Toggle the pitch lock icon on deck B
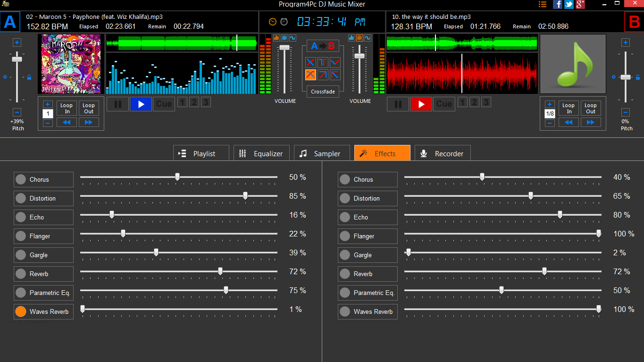Viewport: 644px width, 362px height. pos(638,77)
